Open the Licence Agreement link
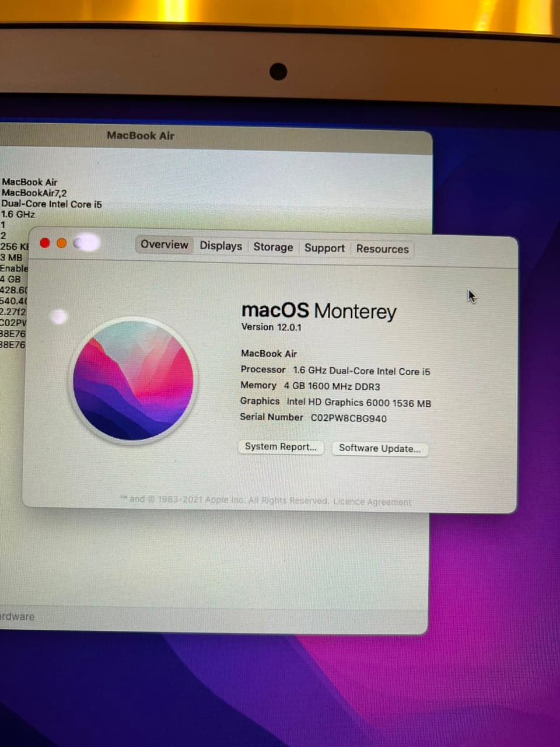The image size is (560, 747). click(x=372, y=502)
